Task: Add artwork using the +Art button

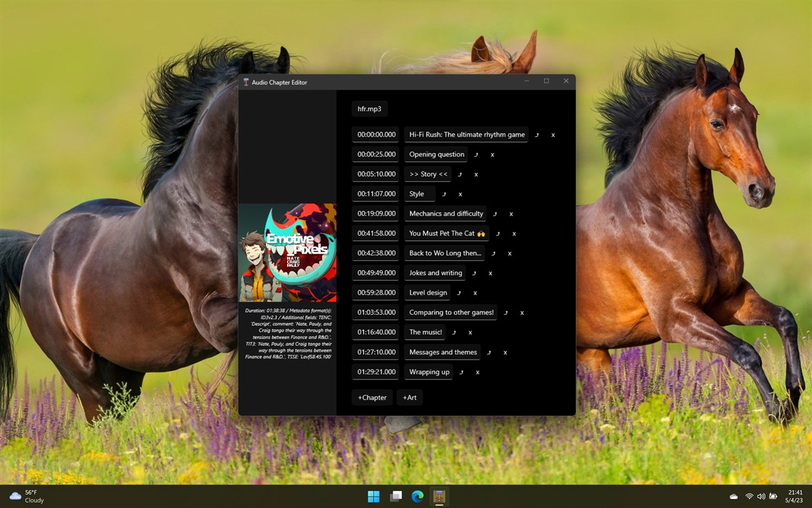Action: click(410, 398)
